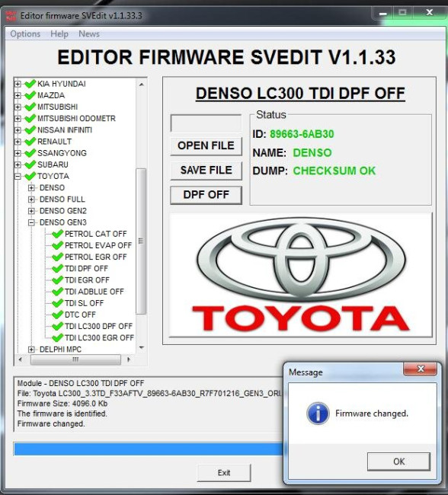This screenshot has height=495, width=448.
Task: Confirm the Message dialog with OK
Action: tap(398, 461)
